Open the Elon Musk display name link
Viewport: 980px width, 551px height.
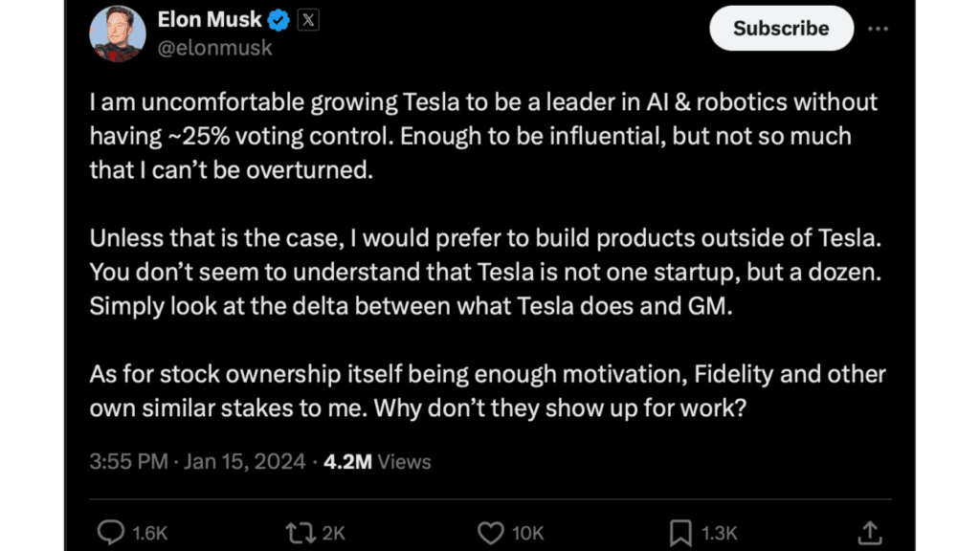click(x=209, y=18)
